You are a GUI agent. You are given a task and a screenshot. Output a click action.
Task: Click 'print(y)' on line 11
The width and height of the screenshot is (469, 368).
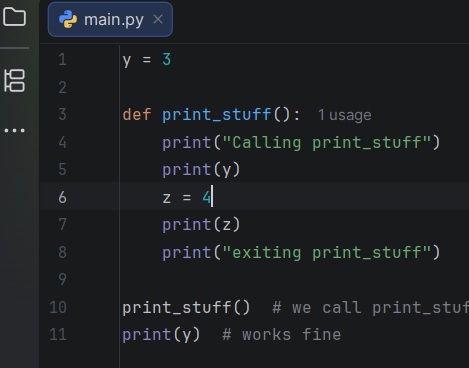point(161,335)
